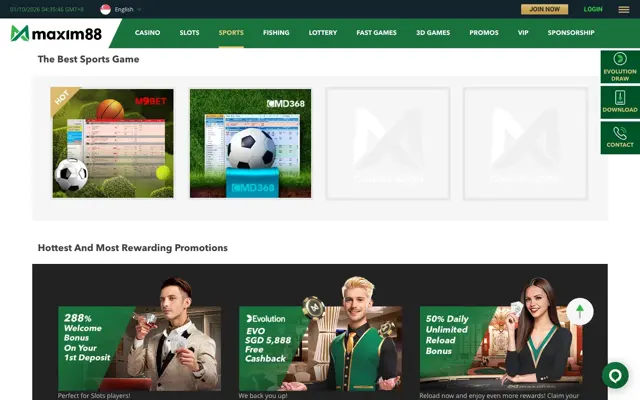Open the Evolution Draw sidebar shortcut
The image size is (640, 400).
620,67
